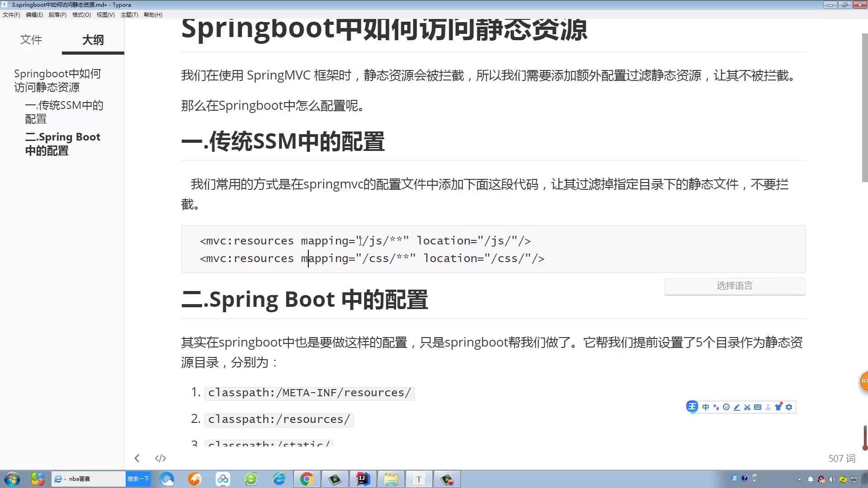Switch to the Typora taskbar button
This screenshot has width=868, height=488.
(x=419, y=479)
